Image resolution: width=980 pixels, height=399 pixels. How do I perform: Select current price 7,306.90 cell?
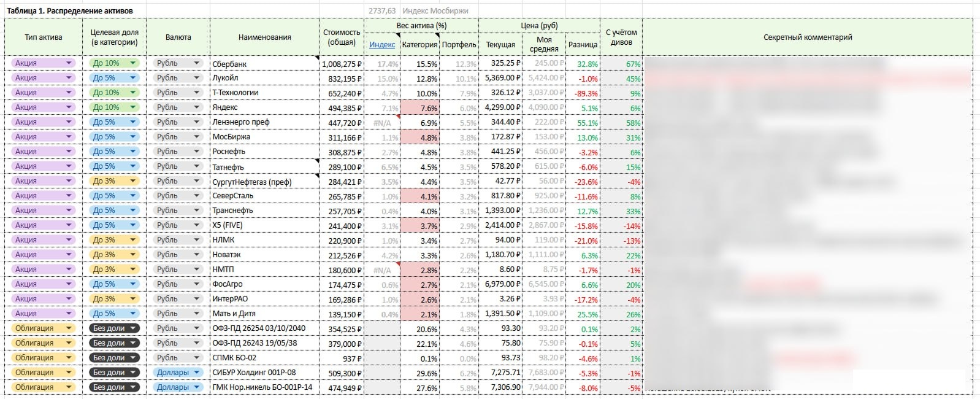(x=500, y=387)
